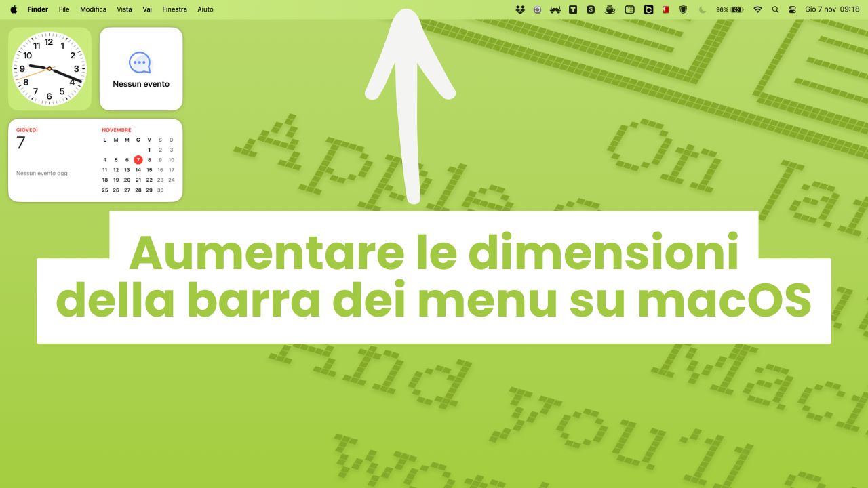Image resolution: width=868 pixels, height=488 pixels.
Task: Click the NOVEMBRE month heading
Action: 117,130
